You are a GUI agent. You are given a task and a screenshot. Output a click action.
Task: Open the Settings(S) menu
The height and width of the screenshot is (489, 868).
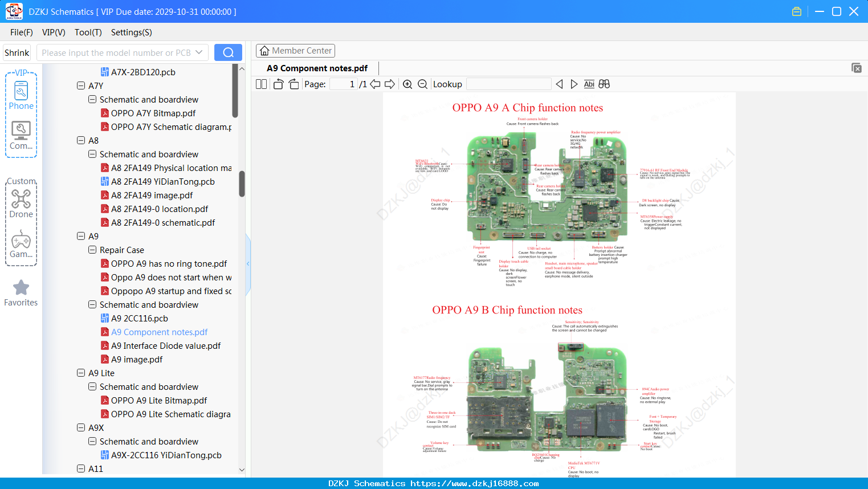pos(132,32)
